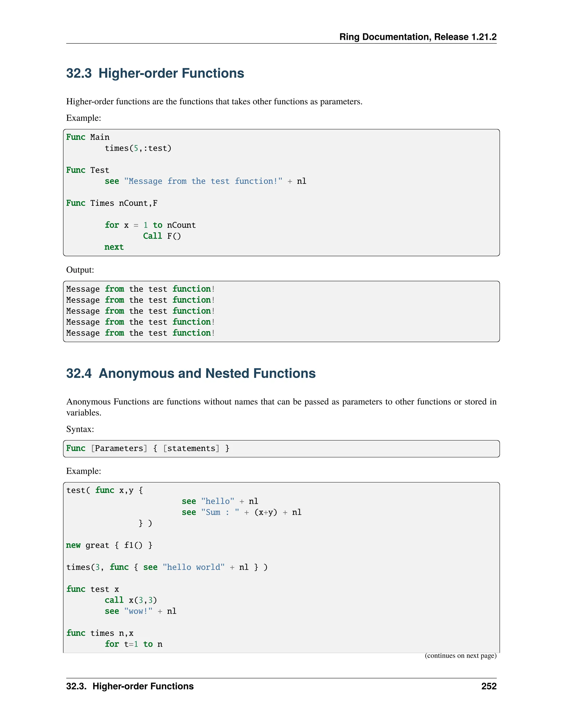Click the footer '32.3. Higher-order Functions' text
The height and width of the screenshot is (728, 563).
click(x=130, y=686)
